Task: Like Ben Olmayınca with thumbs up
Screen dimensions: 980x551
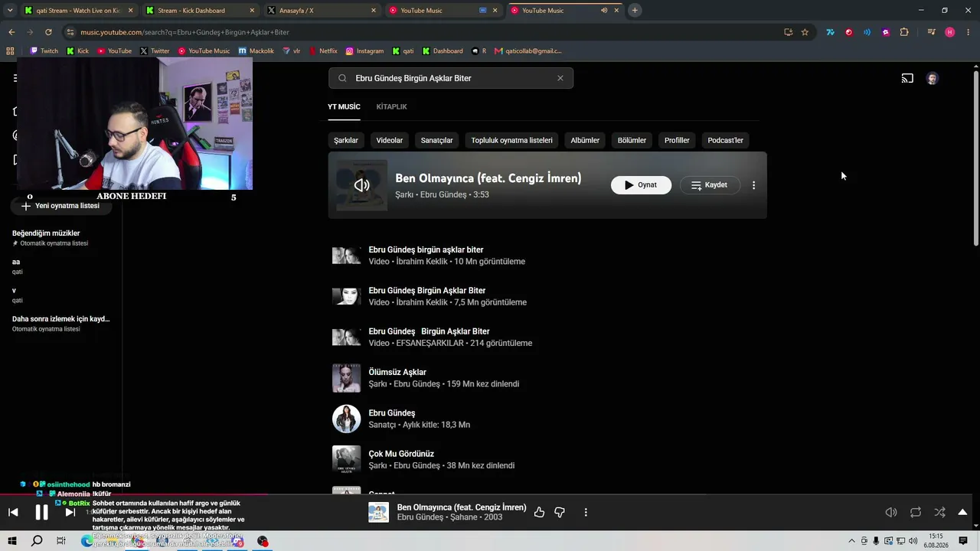Action: click(539, 513)
